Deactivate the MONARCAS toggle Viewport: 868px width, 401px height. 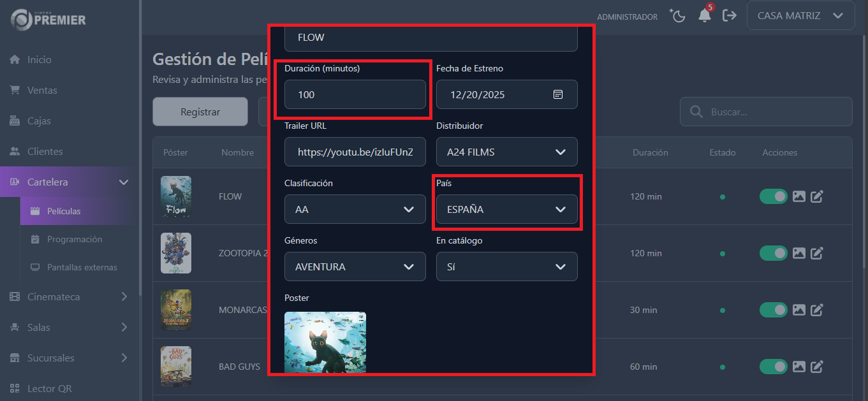773,310
